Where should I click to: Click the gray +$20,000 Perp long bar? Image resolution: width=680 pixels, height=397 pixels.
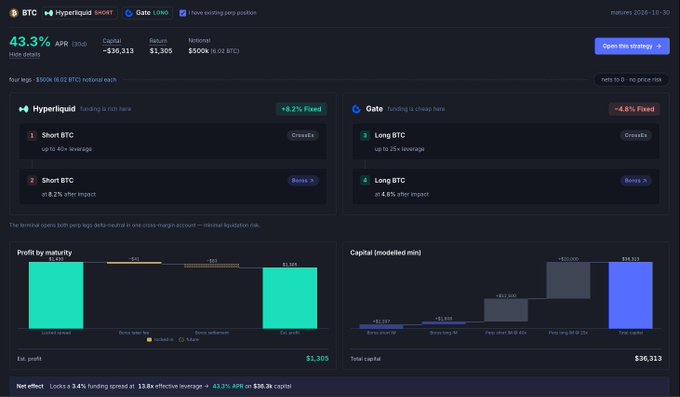(x=568, y=280)
